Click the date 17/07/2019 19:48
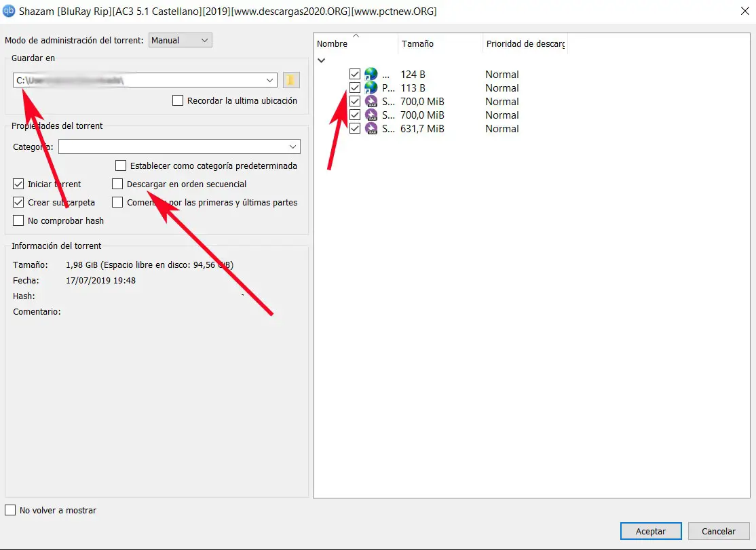 click(100, 280)
